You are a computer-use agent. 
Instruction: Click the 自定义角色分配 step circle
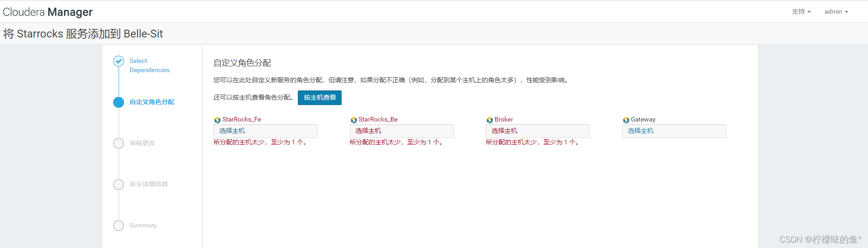(119, 102)
